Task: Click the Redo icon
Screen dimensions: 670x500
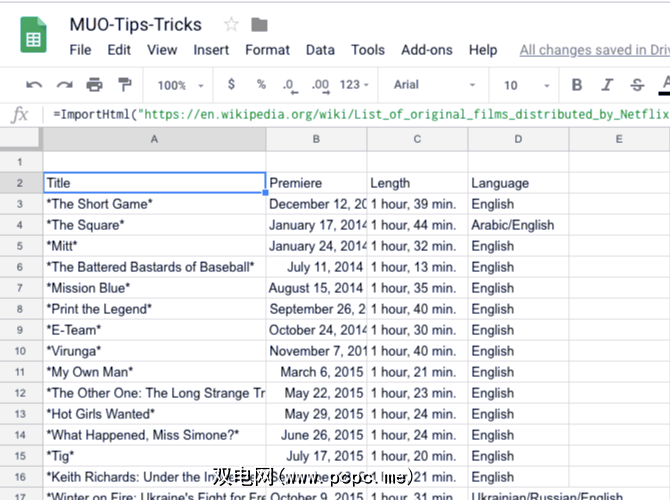Action: (x=65, y=85)
